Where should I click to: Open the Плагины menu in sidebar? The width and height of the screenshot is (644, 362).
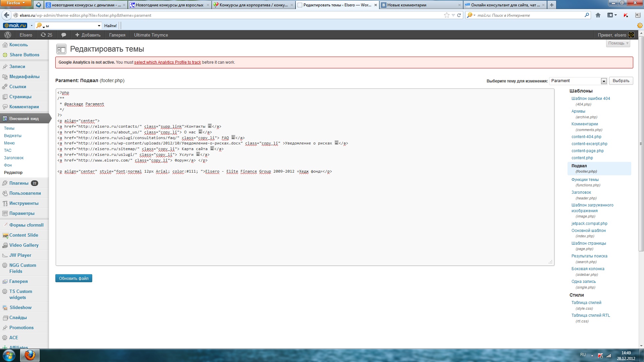coord(19,183)
